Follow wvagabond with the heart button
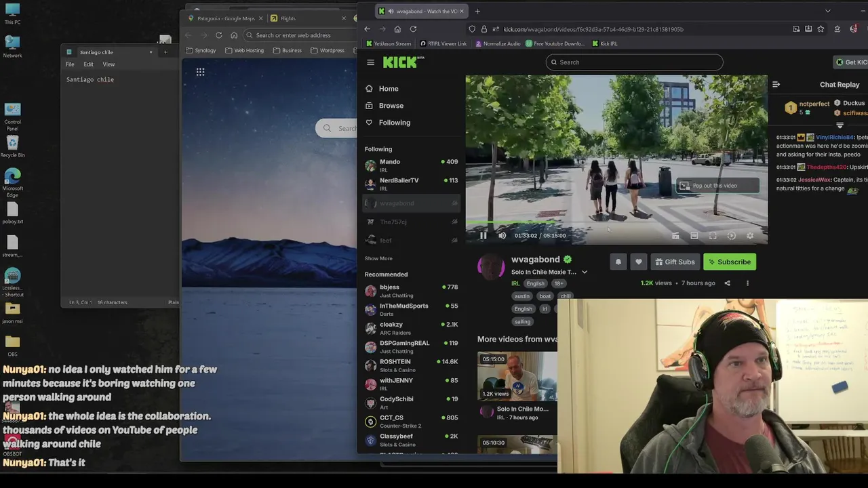This screenshot has height=488, width=868. tap(638, 262)
